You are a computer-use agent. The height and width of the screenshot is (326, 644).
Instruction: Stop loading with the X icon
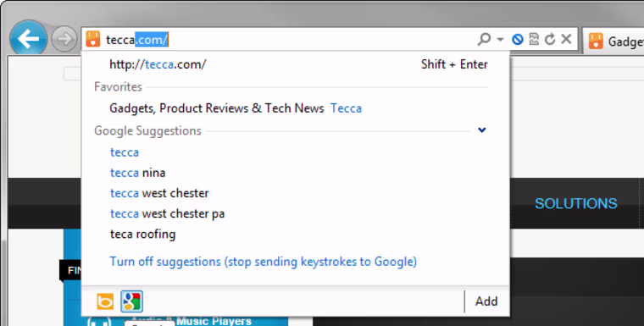(x=566, y=39)
